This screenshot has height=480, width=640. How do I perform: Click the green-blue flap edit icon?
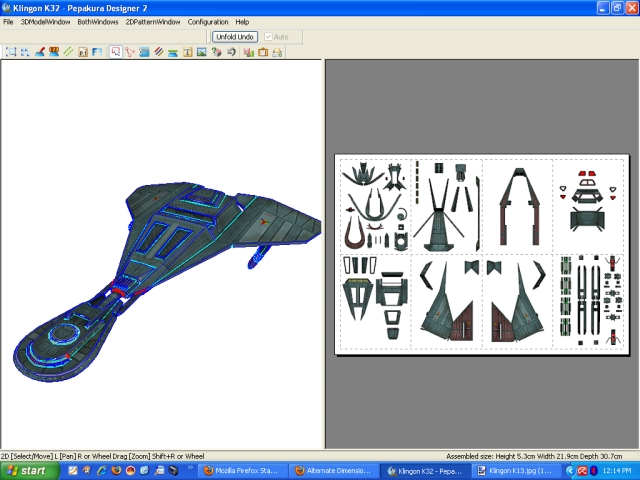173,52
